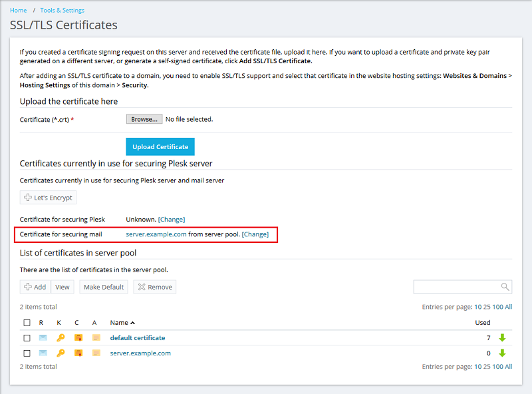Check the box for default certificate
This screenshot has width=532, height=394.
pos(27,338)
